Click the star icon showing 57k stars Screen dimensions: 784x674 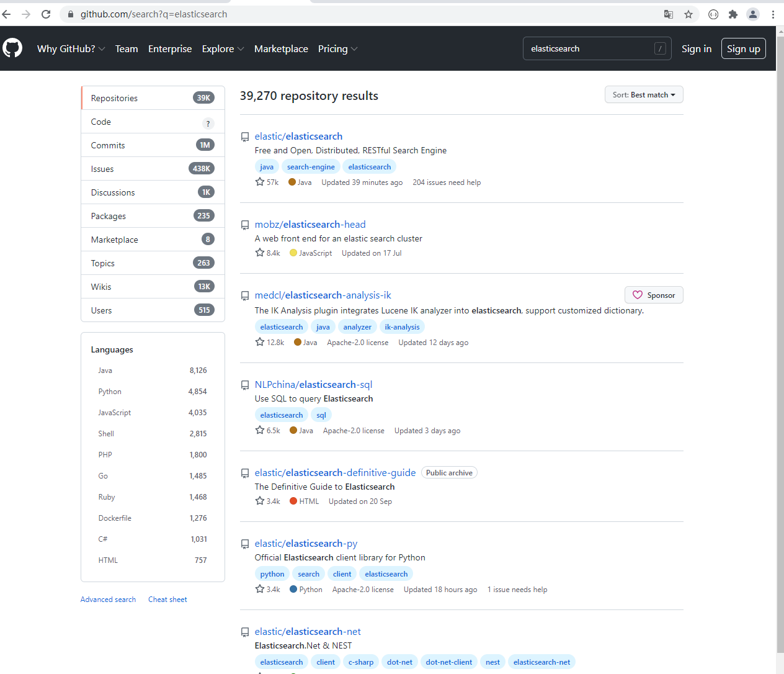pos(260,182)
